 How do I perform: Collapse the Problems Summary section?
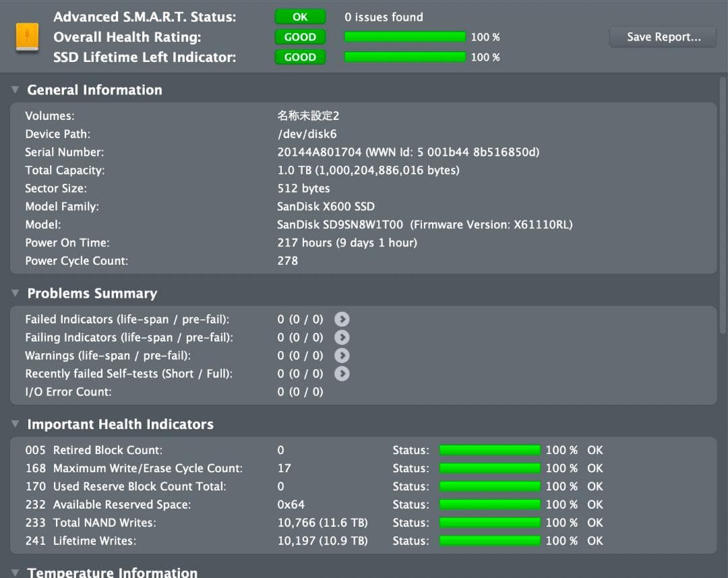(x=15, y=293)
